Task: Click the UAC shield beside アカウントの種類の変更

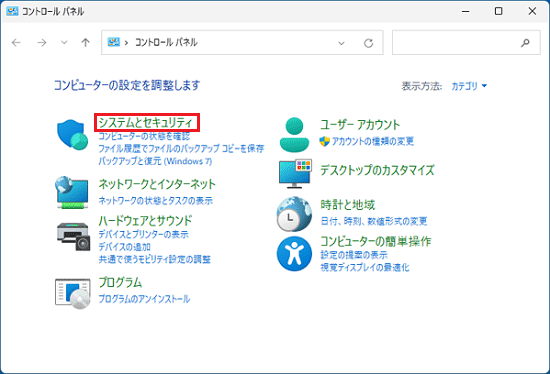Action: point(324,141)
